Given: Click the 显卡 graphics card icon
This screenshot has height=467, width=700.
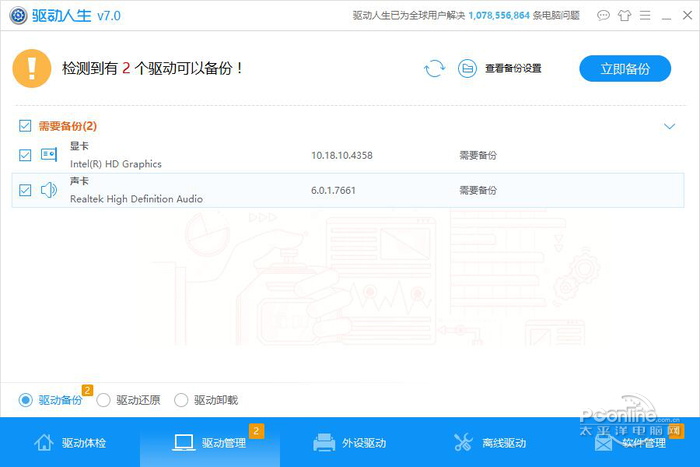Looking at the screenshot, I should coord(49,155).
